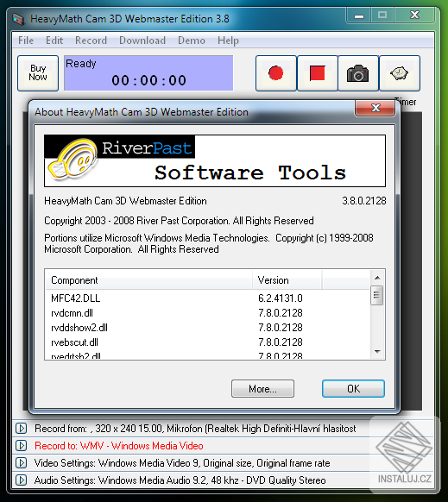The width and height of the screenshot is (448, 502).
Task: Open the Record menu
Action: tap(91, 41)
